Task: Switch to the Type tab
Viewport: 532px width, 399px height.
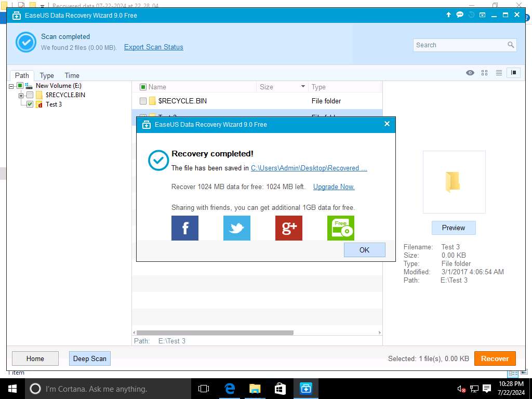Action: pos(47,75)
